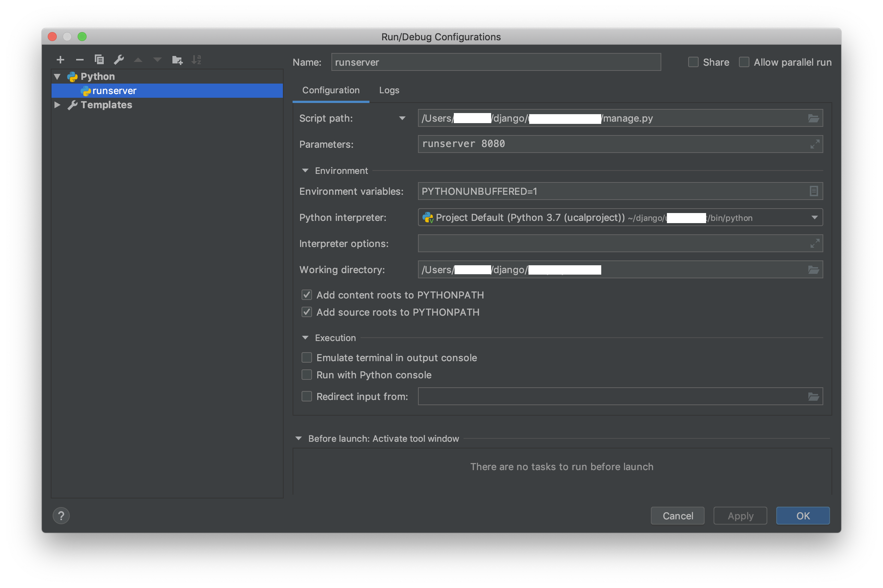Open Script path type dropdown arrow

click(x=402, y=119)
